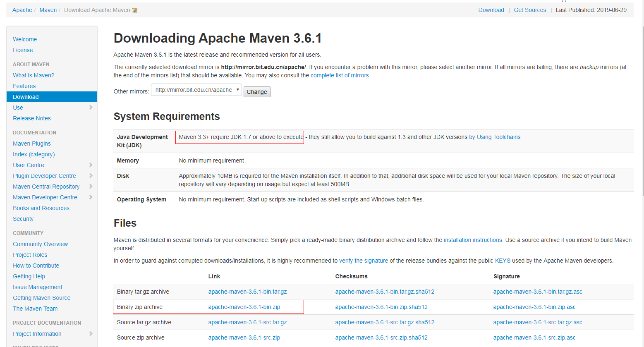Open installation instructions link

473,240
